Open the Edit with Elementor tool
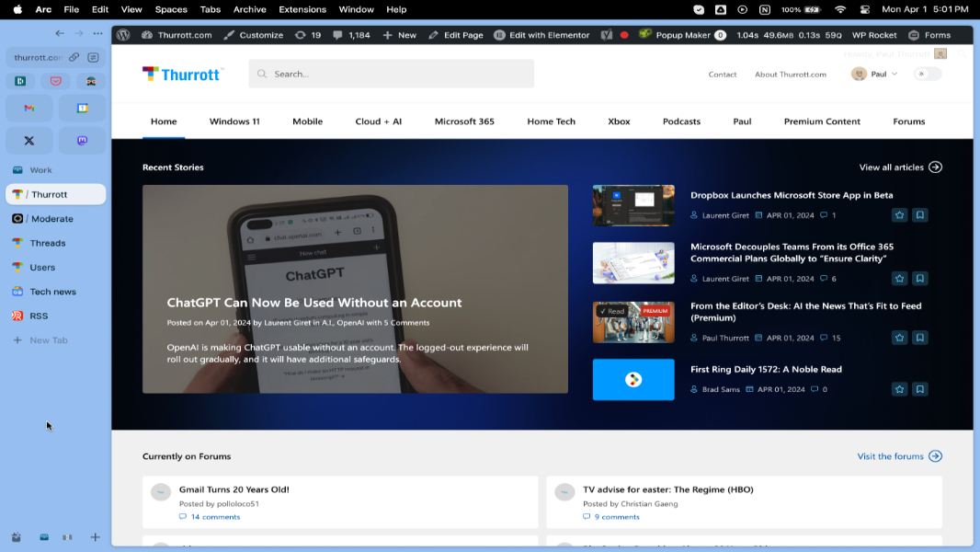This screenshot has height=552, width=980. pos(542,35)
